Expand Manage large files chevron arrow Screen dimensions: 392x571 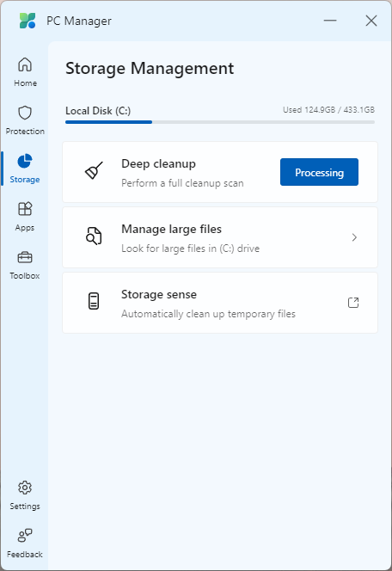click(x=354, y=237)
